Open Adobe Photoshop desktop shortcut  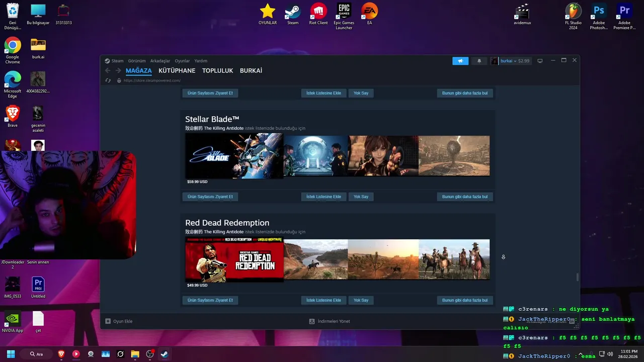599,16
